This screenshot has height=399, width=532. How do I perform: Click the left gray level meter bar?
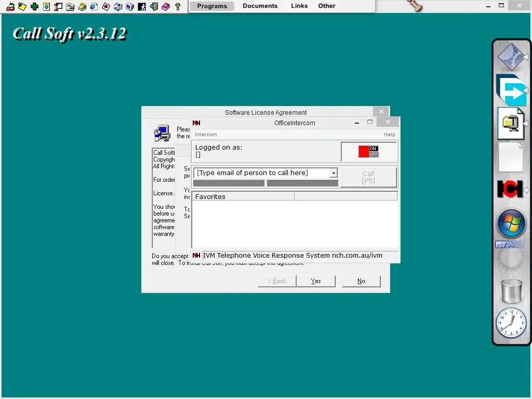(229, 183)
